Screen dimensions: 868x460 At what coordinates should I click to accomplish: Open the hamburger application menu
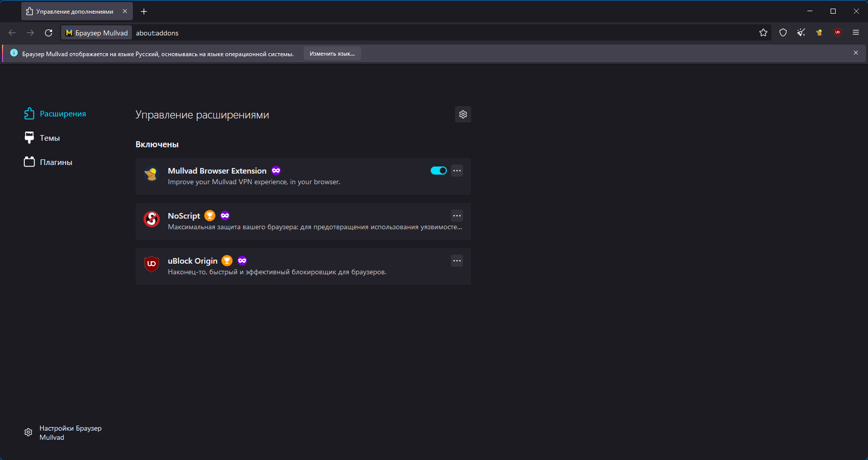tap(856, 33)
